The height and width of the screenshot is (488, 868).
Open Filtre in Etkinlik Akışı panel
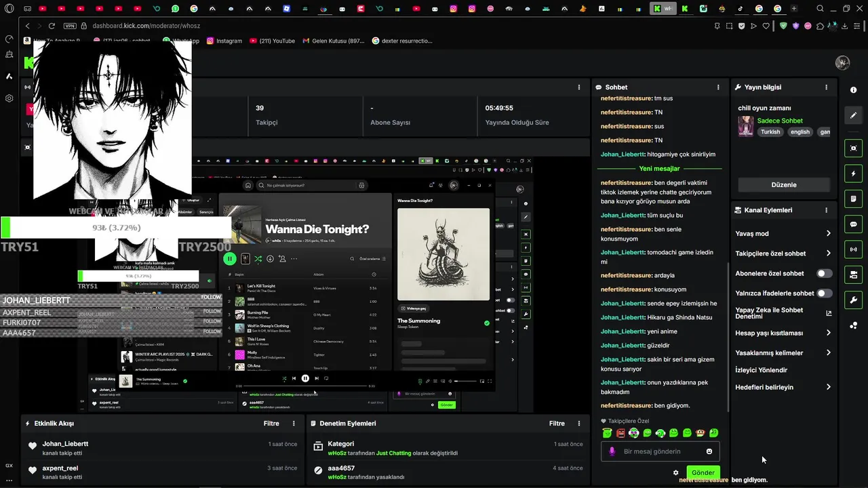pyautogui.click(x=271, y=424)
